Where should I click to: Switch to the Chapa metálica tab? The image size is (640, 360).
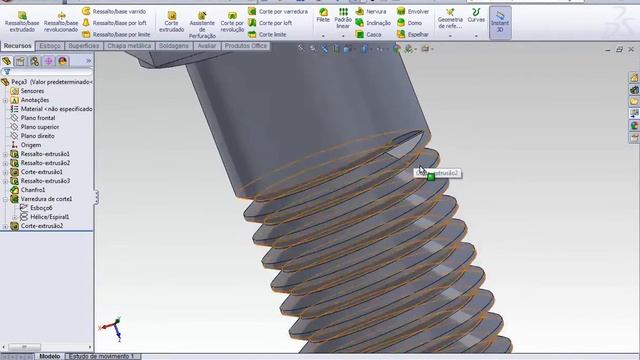point(129,46)
